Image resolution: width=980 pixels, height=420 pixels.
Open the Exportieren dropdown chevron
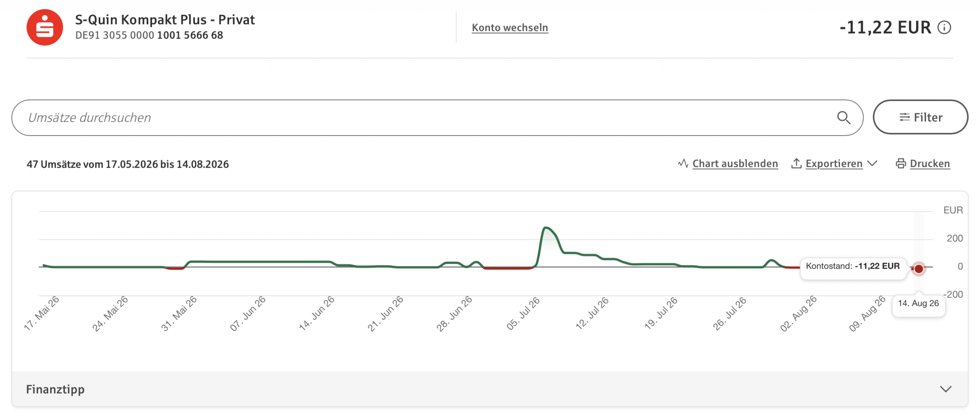(872, 163)
